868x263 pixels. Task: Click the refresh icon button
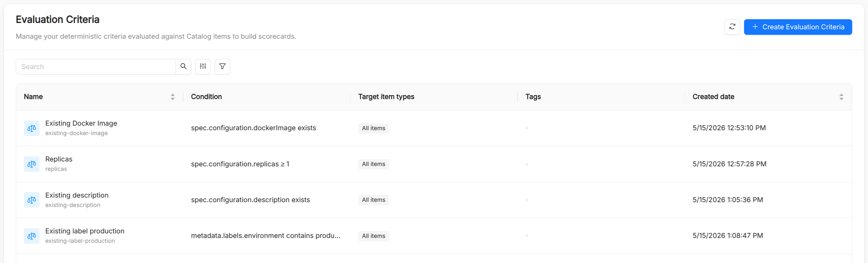click(x=732, y=27)
